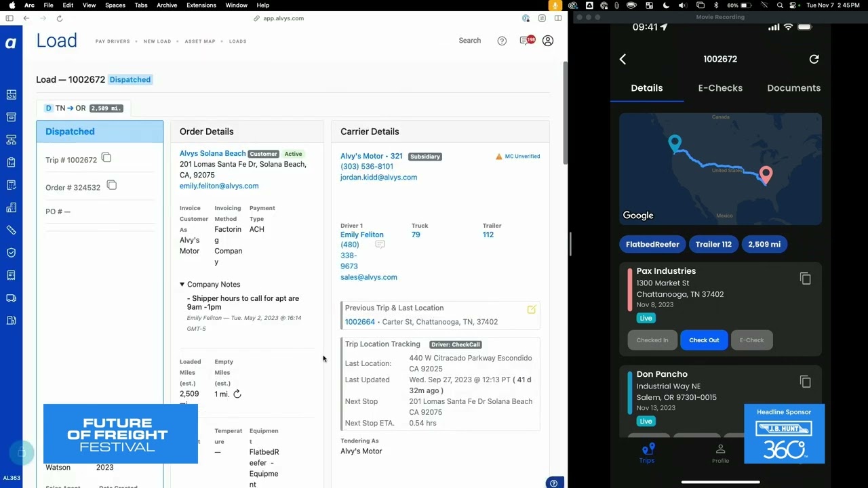868x488 pixels.
Task: Click the MC Unverified warning
Action: coord(518,157)
